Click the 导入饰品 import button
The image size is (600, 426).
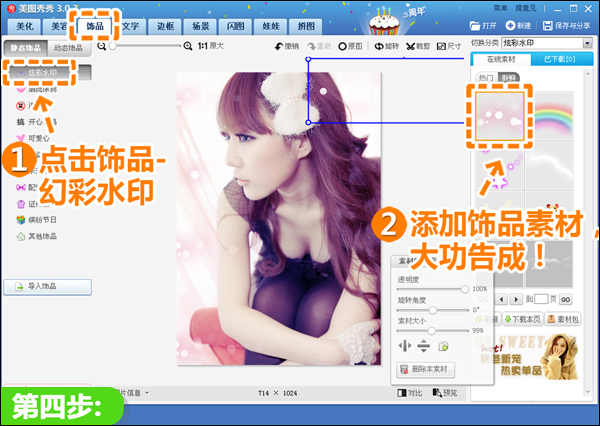coord(47,287)
